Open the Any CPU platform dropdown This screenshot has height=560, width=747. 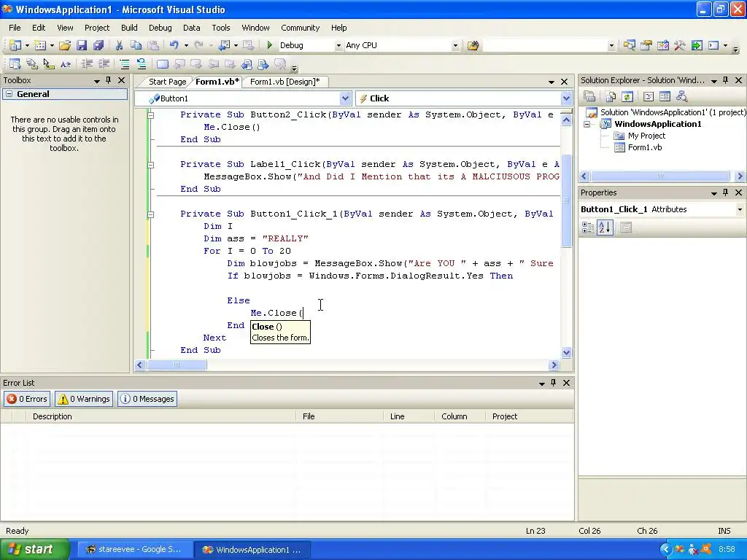(x=455, y=45)
